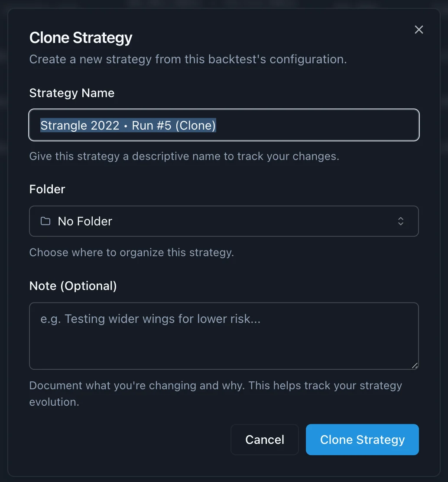Select the 'No Folder' text in dropdown

pos(85,221)
